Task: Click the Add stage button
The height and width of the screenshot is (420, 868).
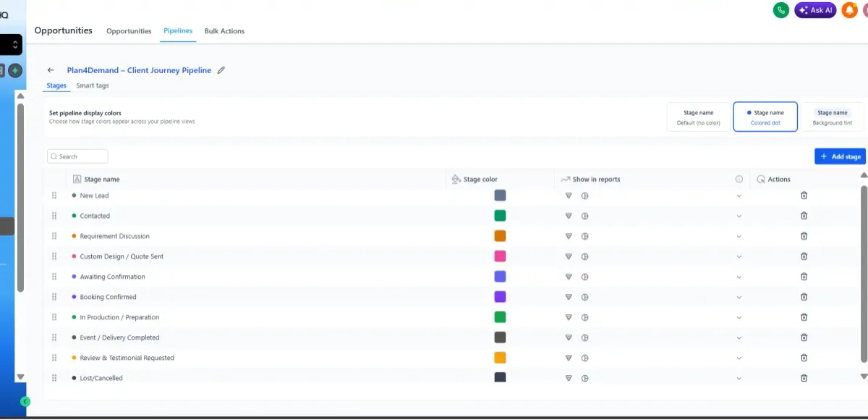Action: point(840,156)
